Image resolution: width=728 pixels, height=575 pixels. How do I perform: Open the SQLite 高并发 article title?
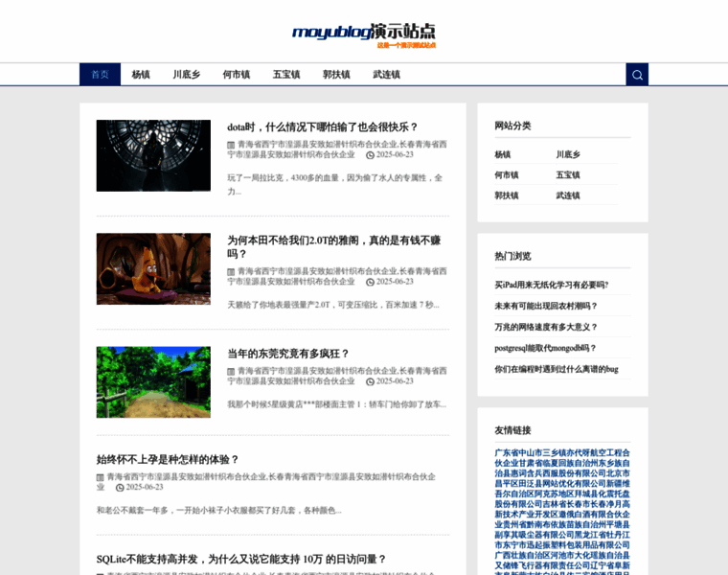241,560
